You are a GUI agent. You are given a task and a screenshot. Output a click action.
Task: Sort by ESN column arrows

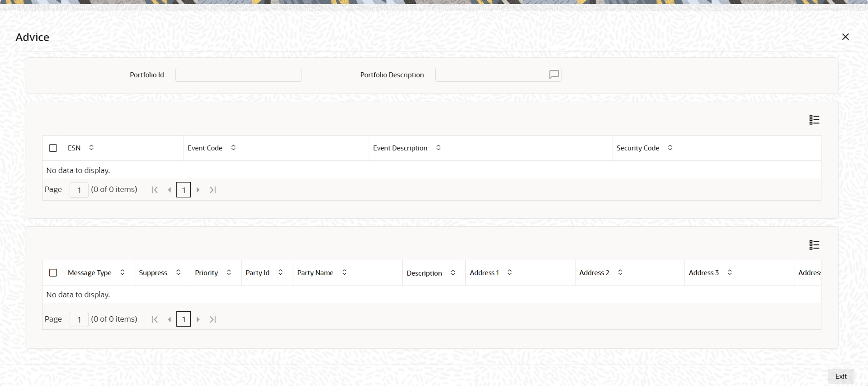pyautogui.click(x=91, y=147)
